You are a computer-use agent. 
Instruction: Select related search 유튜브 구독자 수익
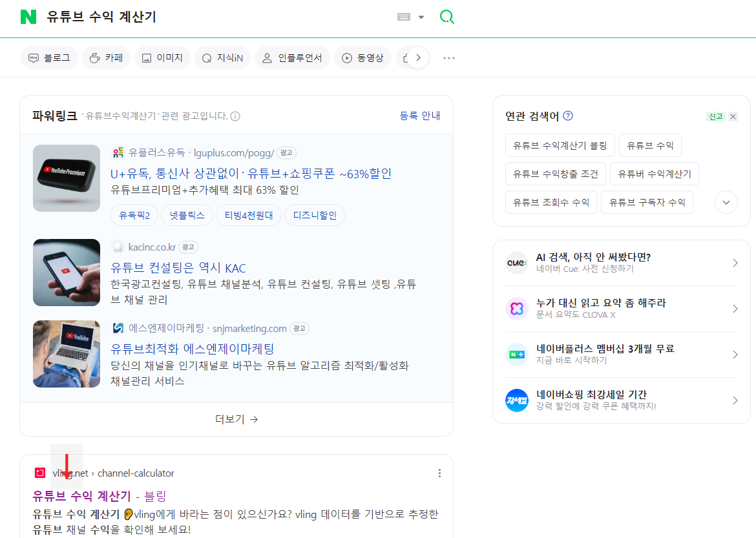(647, 202)
